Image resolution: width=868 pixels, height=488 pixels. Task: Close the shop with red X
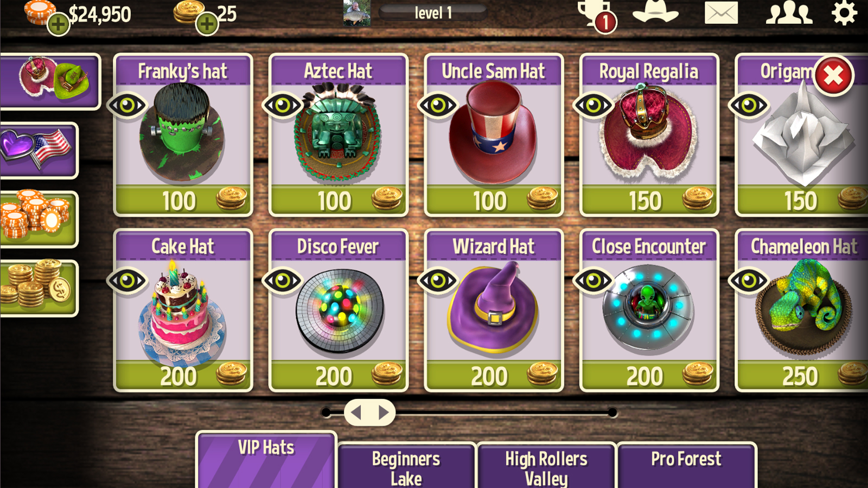(833, 76)
